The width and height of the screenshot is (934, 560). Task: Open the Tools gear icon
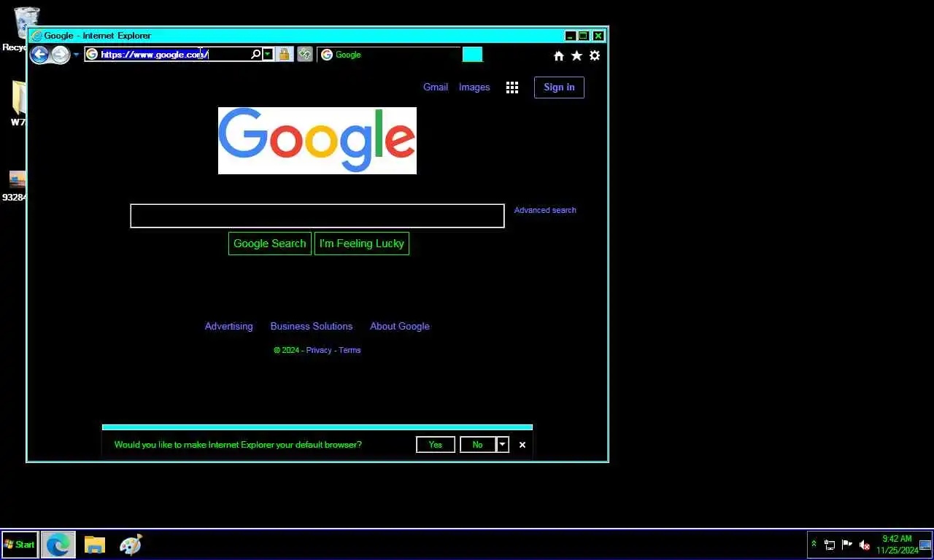tap(595, 55)
